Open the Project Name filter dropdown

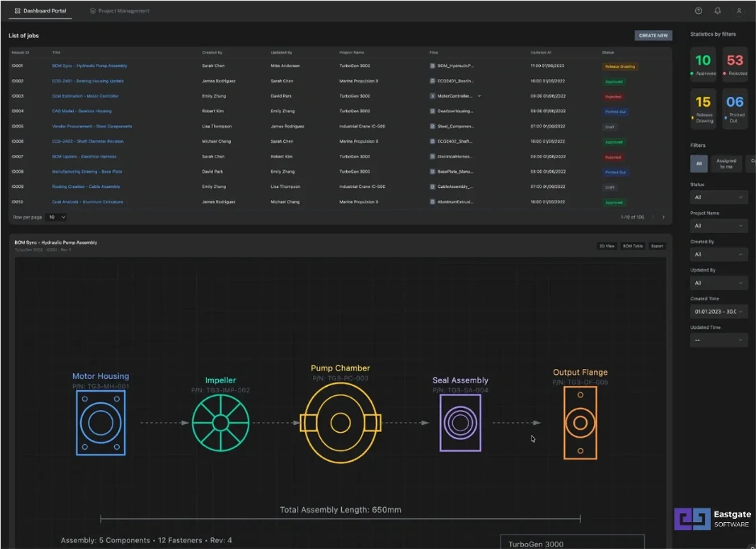coord(719,226)
